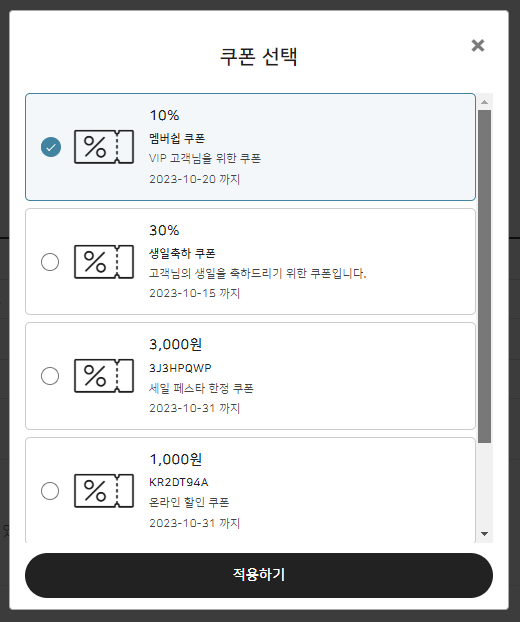This screenshot has height=622, width=520.
Task: Apply coupon with 적용하기 button
Action: tap(259, 575)
